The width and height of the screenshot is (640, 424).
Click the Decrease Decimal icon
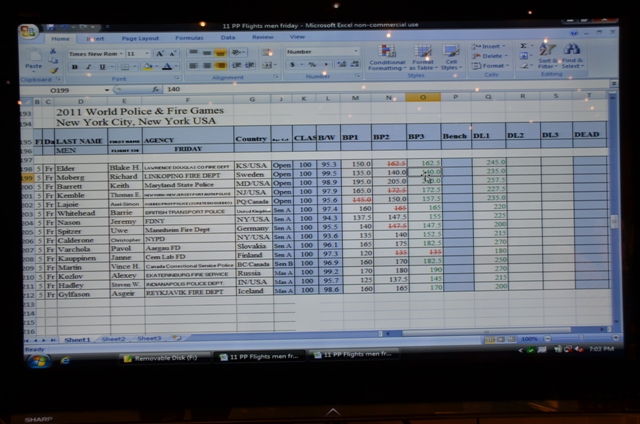[x=355, y=64]
